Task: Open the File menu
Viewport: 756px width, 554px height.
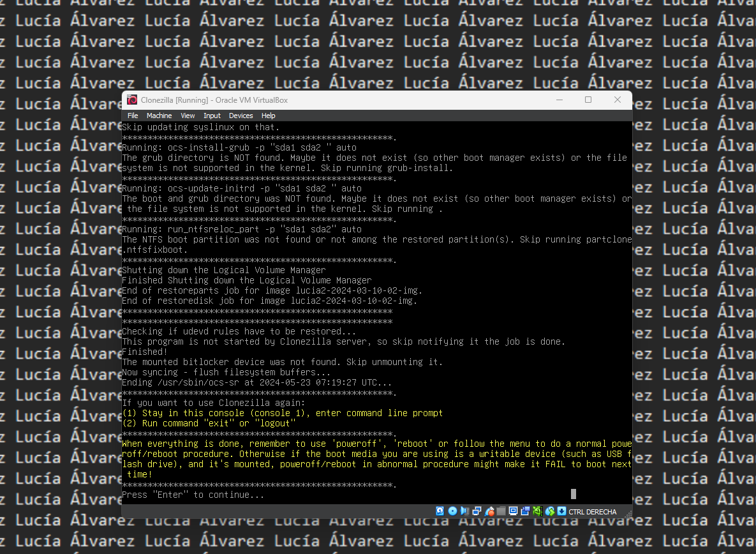Action: tap(133, 116)
